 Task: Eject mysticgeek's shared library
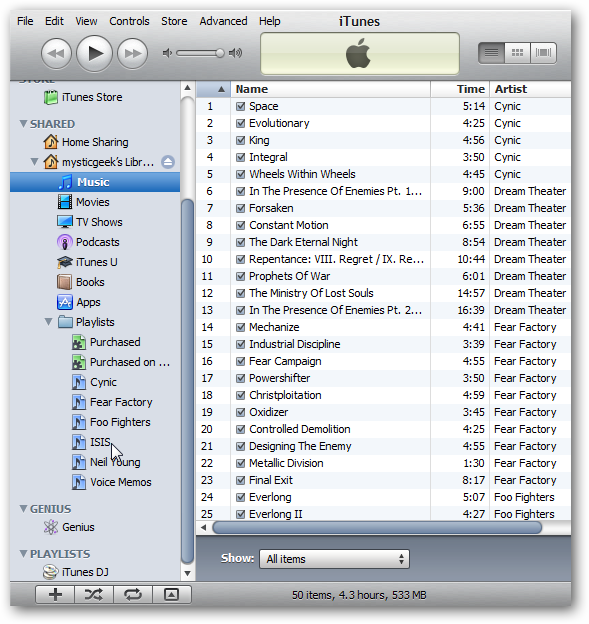point(168,162)
